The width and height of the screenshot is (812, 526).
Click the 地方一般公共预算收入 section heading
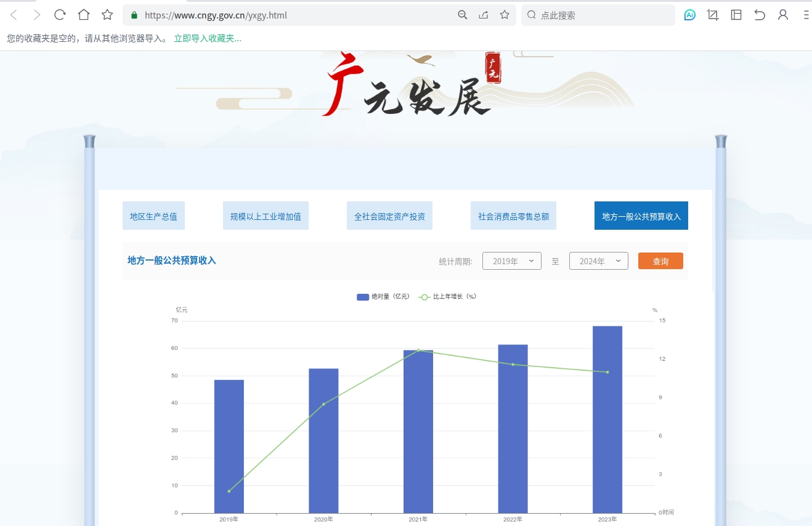(x=172, y=261)
